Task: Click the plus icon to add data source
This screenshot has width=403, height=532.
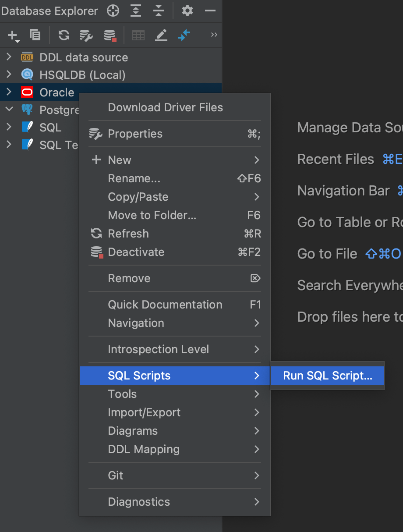Action: tap(11, 35)
